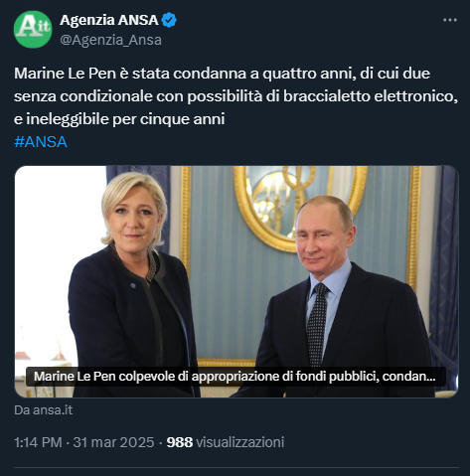
Task: Open the linked article photo card
Action: pyautogui.click(x=236, y=281)
